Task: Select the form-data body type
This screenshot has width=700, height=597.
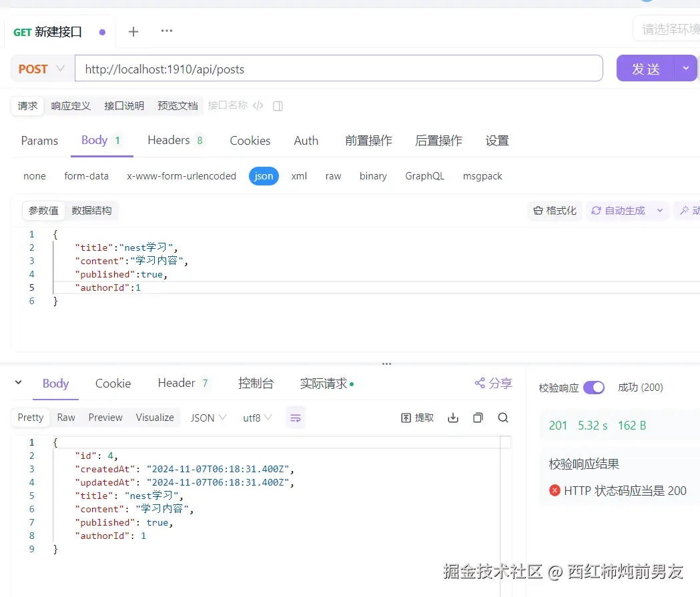Action: pyautogui.click(x=86, y=176)
